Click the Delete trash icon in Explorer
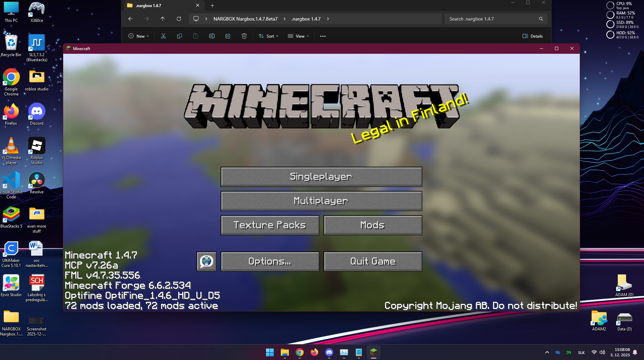Screen dimensions: 644x360 coord(244,36)
